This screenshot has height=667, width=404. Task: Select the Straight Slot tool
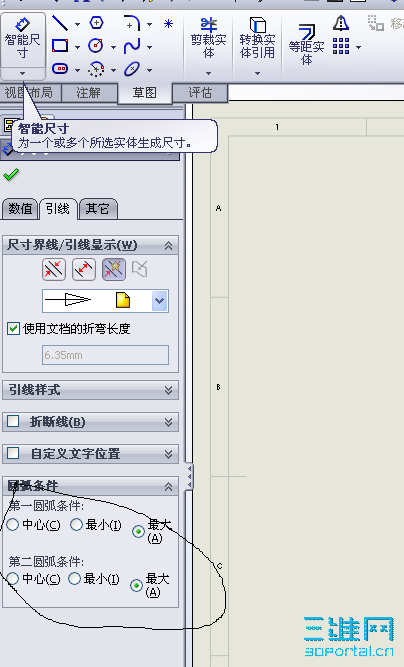60,68
